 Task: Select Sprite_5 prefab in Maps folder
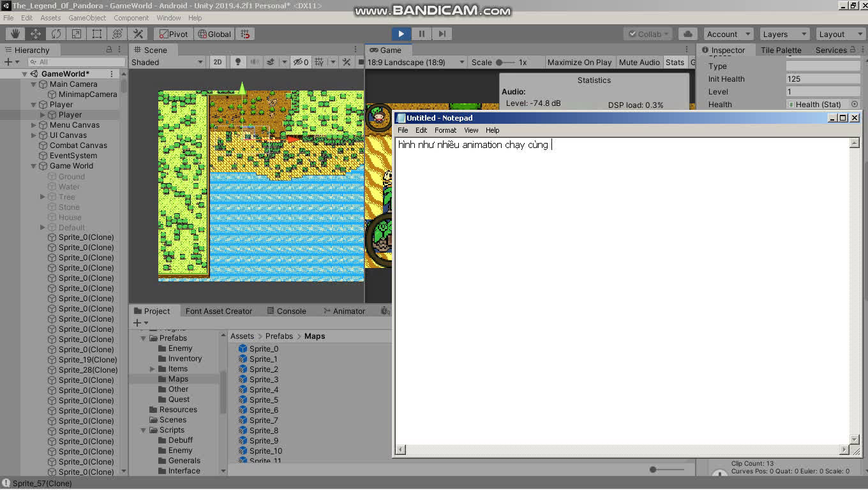coord(264,400)
